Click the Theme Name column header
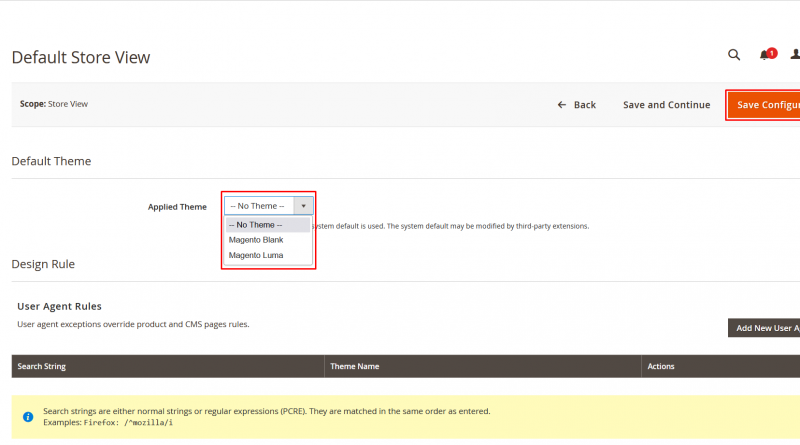800x445 pixels. [354, 367]
